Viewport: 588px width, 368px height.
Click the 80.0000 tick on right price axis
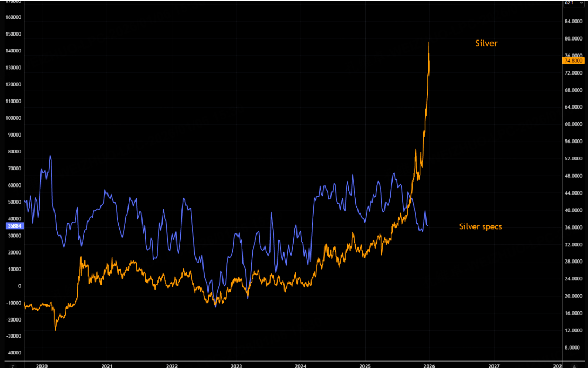click(x=573, y=39)
